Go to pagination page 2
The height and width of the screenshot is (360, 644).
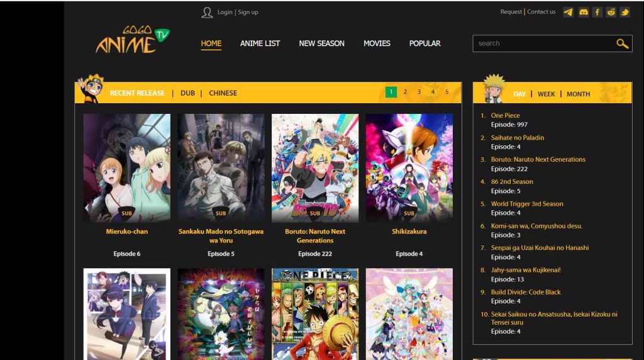coord(405,92)
